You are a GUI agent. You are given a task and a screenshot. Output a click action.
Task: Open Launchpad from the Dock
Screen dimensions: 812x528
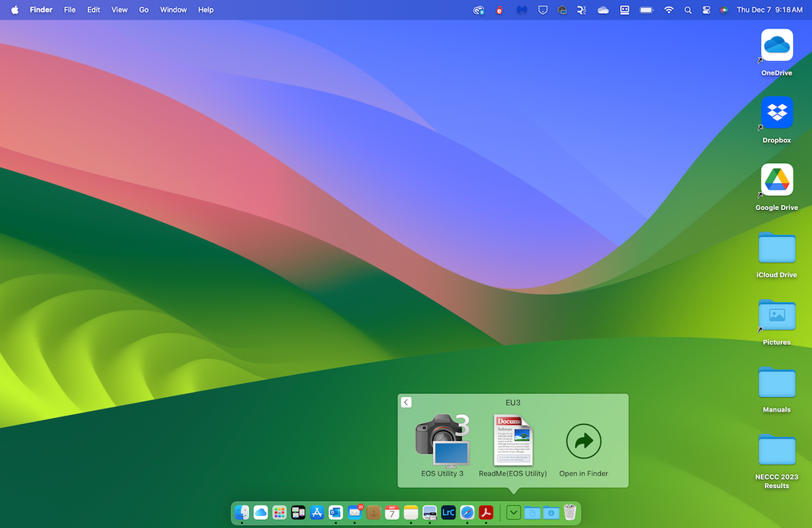tap(280, 513)
